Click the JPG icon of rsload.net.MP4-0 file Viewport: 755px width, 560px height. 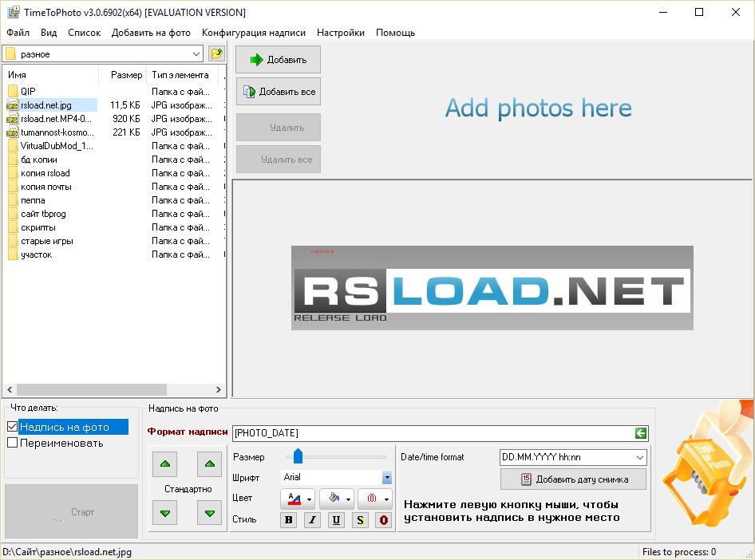(x=13, y=119)
